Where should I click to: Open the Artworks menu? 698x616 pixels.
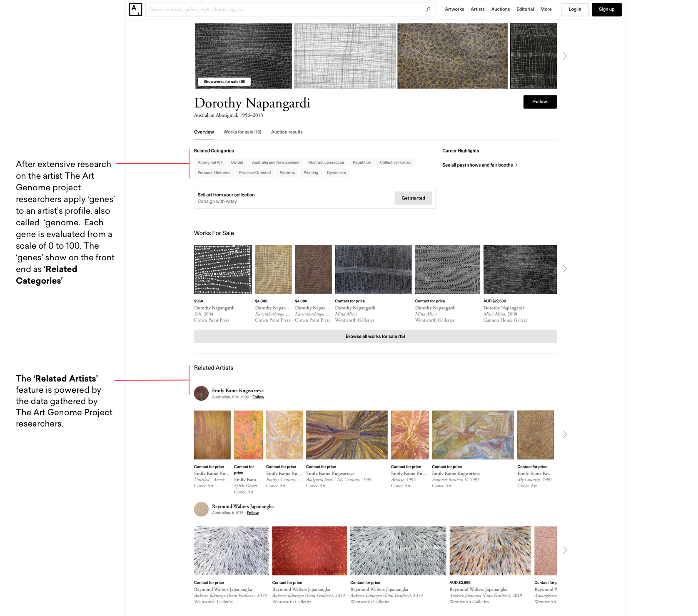coord(454,9)
